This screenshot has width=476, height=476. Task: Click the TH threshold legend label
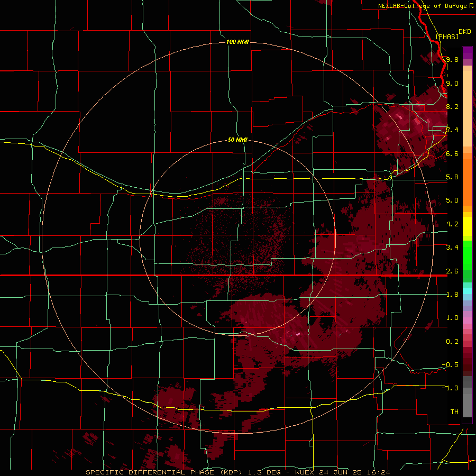point(454,411)
